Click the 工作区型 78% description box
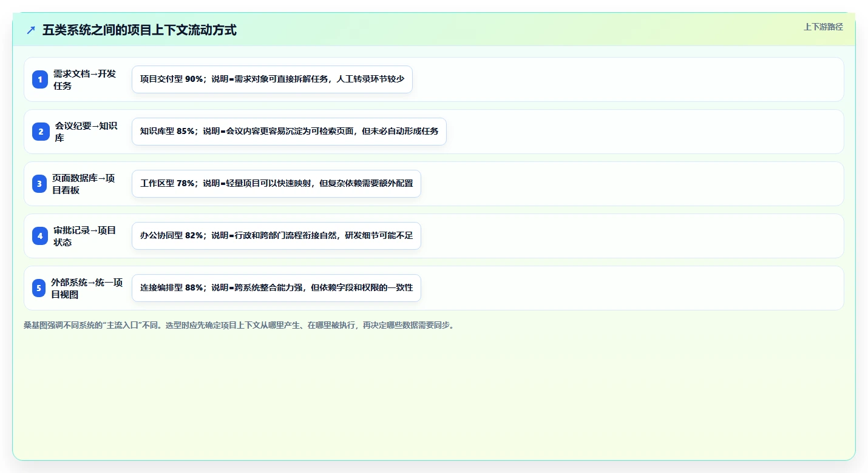 tap(276, 184)
